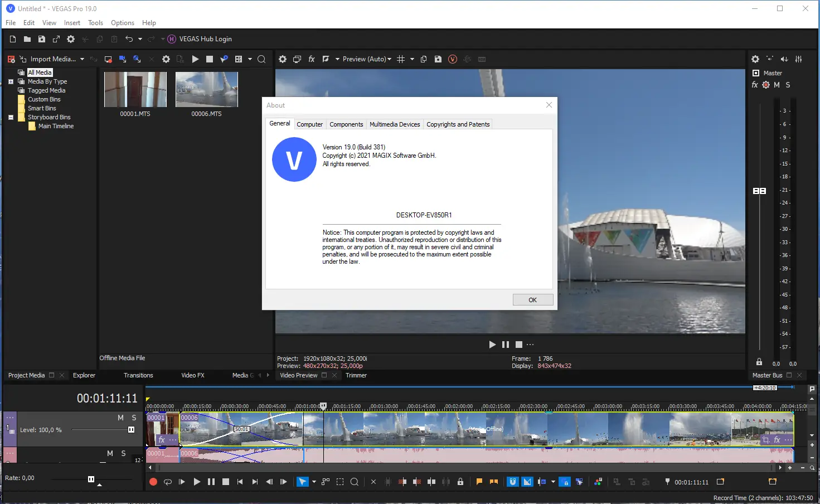The width and height of the screenshot is (820, 504).
Task: Save the project with the floppy disk icon
Action: tap(42, 39)
